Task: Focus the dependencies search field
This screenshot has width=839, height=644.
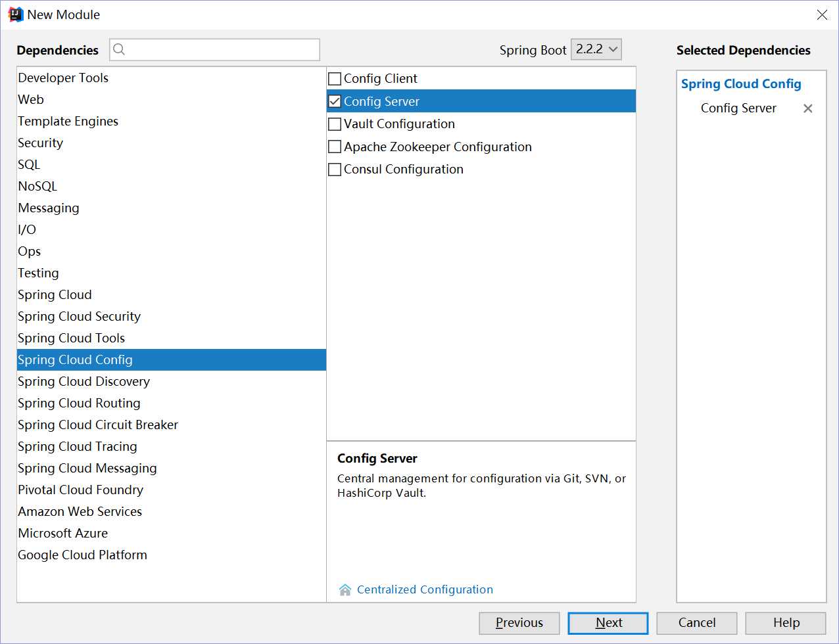Action: pos(214,49)
